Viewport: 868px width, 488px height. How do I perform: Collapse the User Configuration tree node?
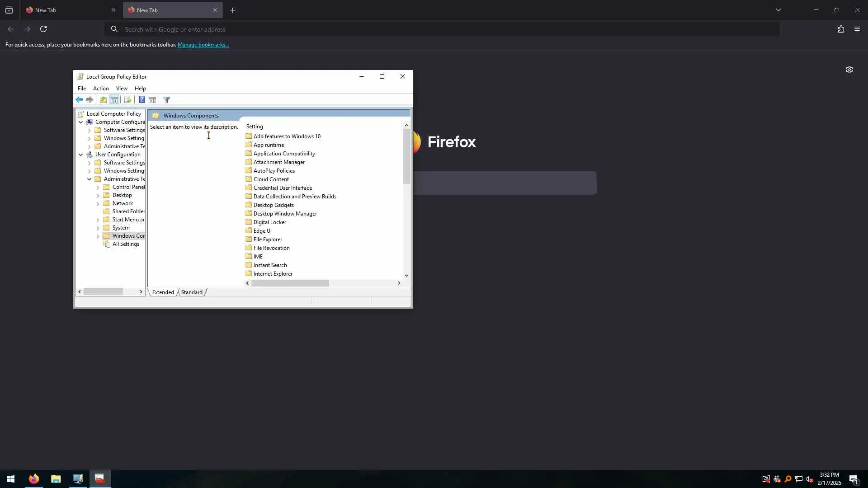pos(81,155)
